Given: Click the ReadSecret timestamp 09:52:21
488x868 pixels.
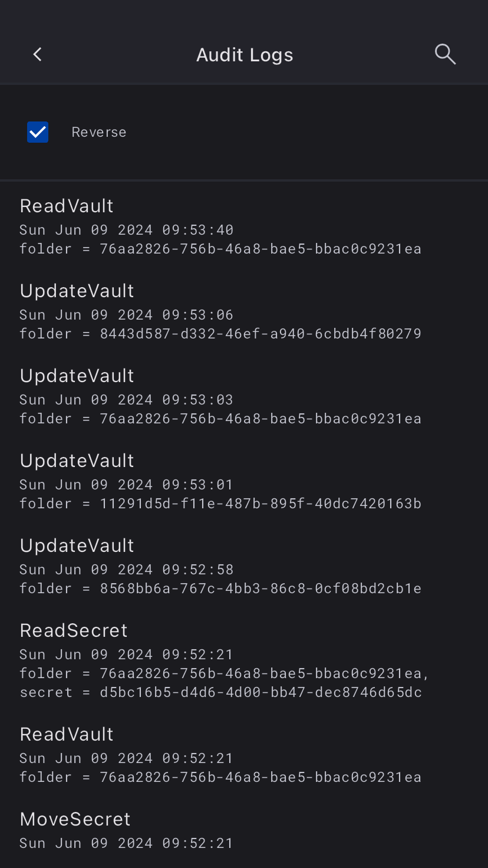Looking at the screenshot, I should pos(127,655).
